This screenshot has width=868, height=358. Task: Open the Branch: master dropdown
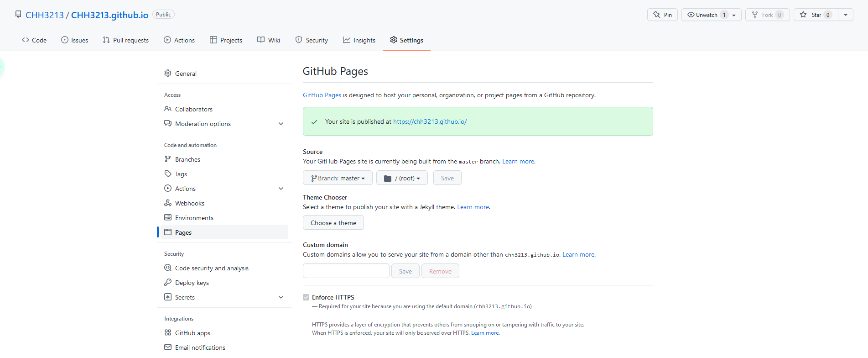coord(338,178)
